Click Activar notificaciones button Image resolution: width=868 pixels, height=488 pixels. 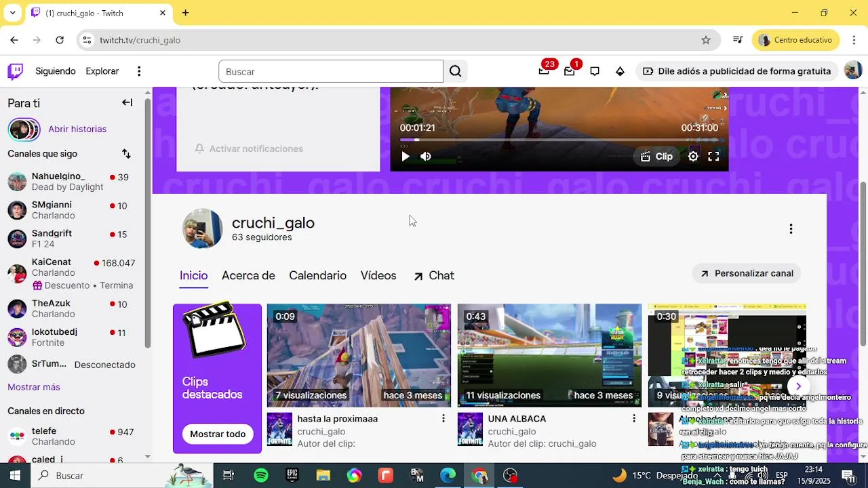pyautogui.click(x=249, y=148)
